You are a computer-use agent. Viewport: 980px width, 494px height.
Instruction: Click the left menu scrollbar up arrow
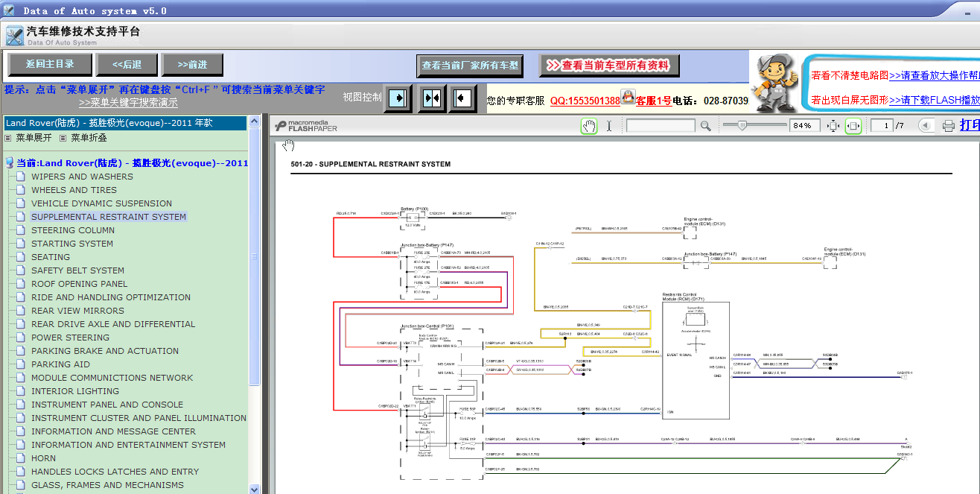[255, 121]
